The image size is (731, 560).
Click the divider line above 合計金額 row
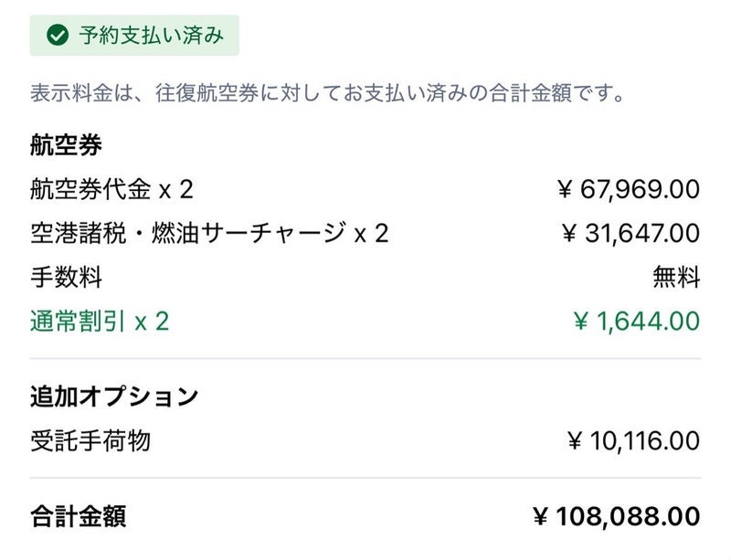click(x=365, y=478)
